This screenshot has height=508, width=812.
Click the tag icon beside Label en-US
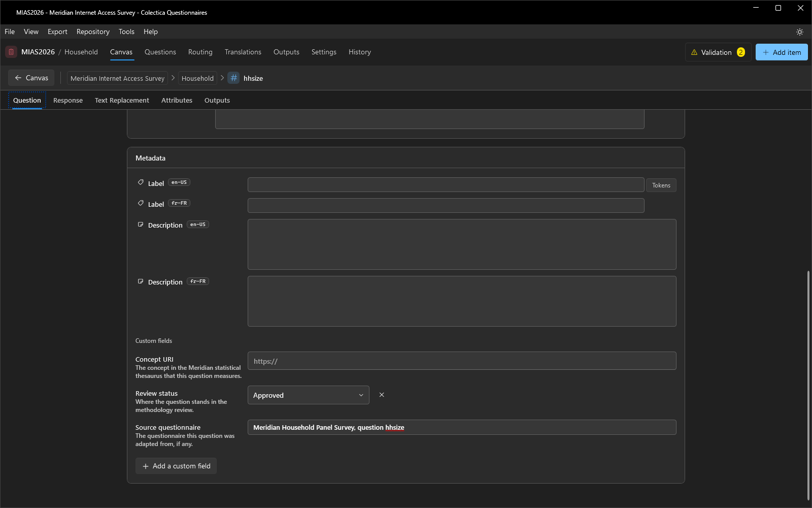141,182
